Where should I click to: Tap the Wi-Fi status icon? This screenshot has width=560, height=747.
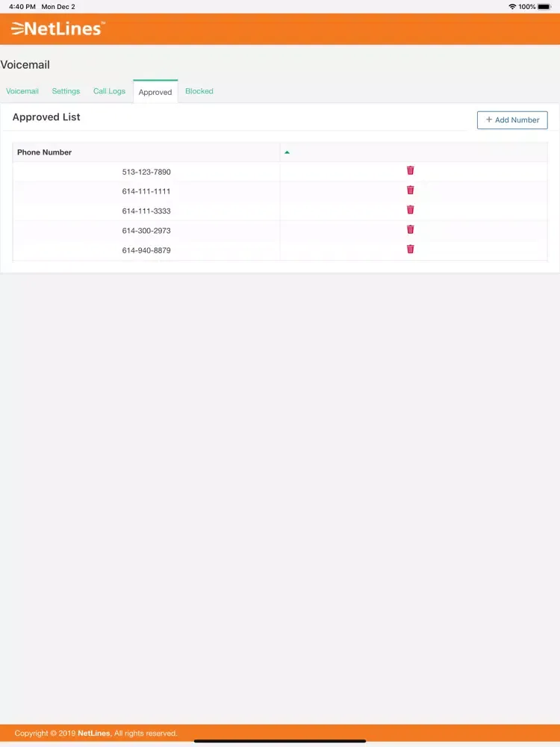tap(512, 7)
